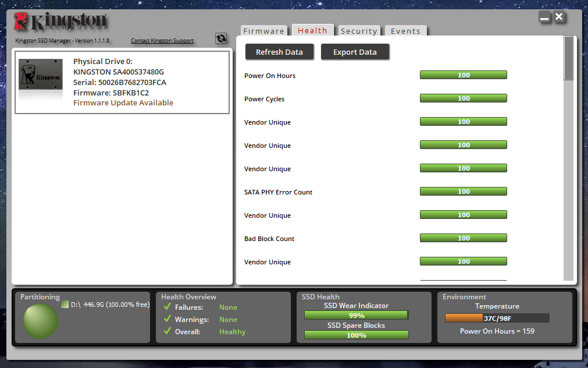Click the Warnings 'None' value
The width and height of the screenshot is (588, 368).
[x=228, y=320]
